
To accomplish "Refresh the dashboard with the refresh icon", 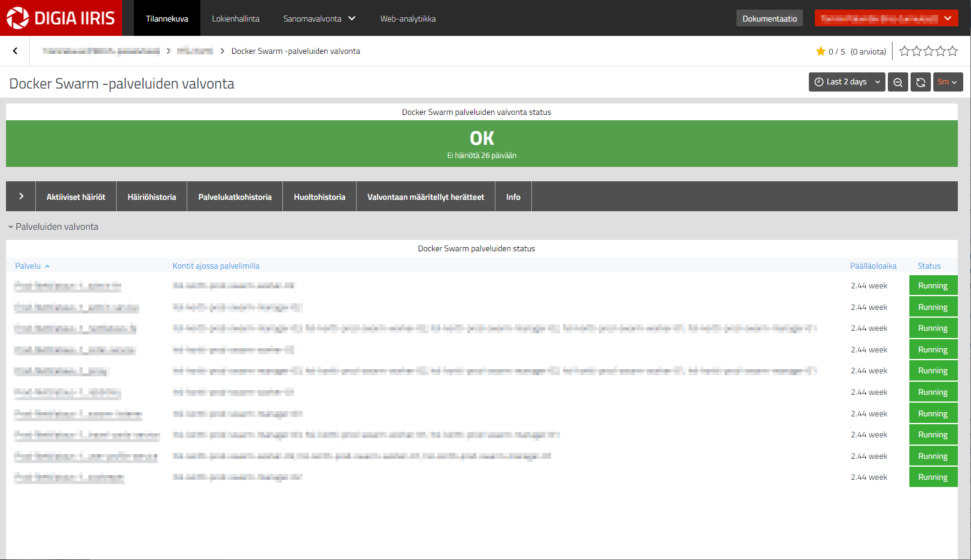I will click(x=921, y=82).
